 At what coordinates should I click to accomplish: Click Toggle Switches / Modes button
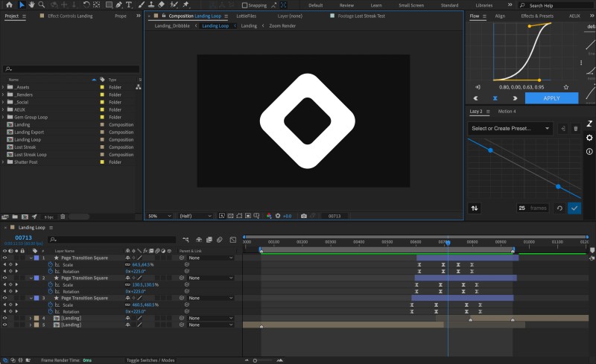click(x=150, y=360)
